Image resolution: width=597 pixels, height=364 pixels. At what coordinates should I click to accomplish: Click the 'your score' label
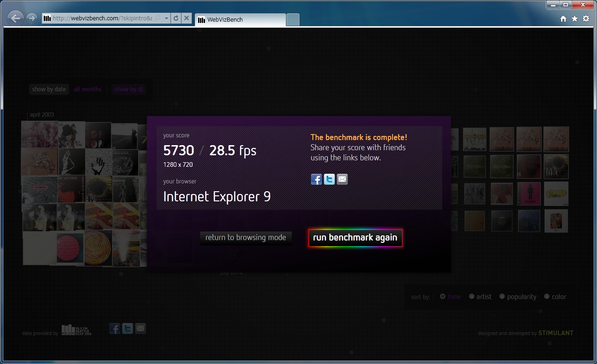[176, 135]
